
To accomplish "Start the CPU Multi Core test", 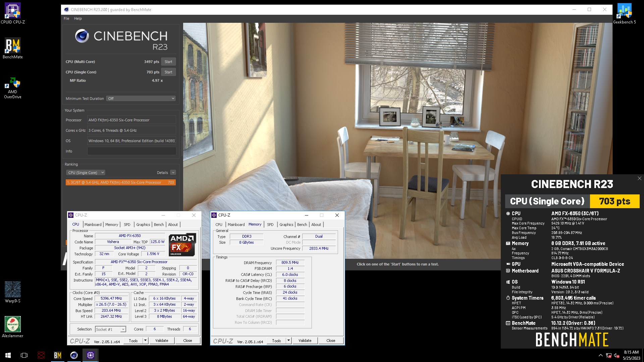I will 168,62.
